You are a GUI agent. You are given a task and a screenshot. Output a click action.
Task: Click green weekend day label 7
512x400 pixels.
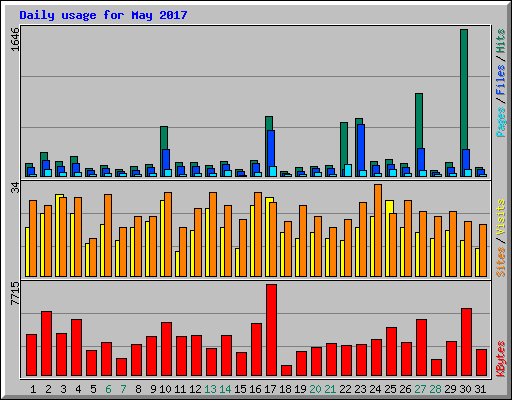[123, 389]
